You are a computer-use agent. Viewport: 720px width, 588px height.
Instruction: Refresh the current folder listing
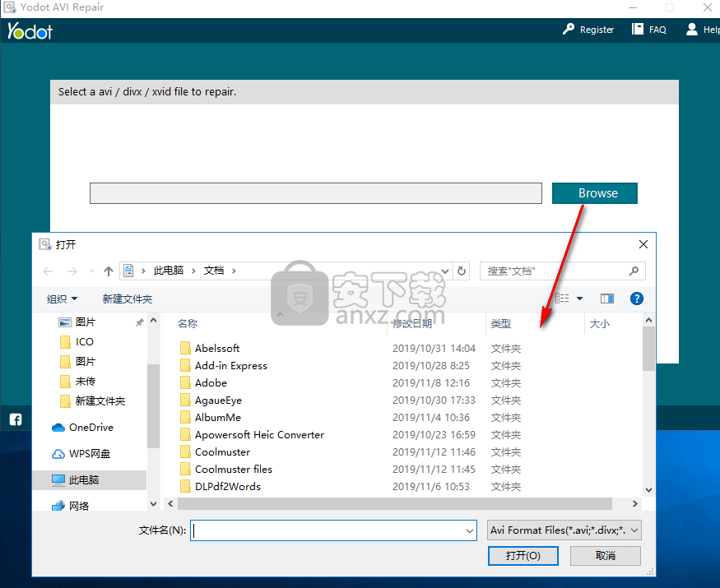pos(462,271)
